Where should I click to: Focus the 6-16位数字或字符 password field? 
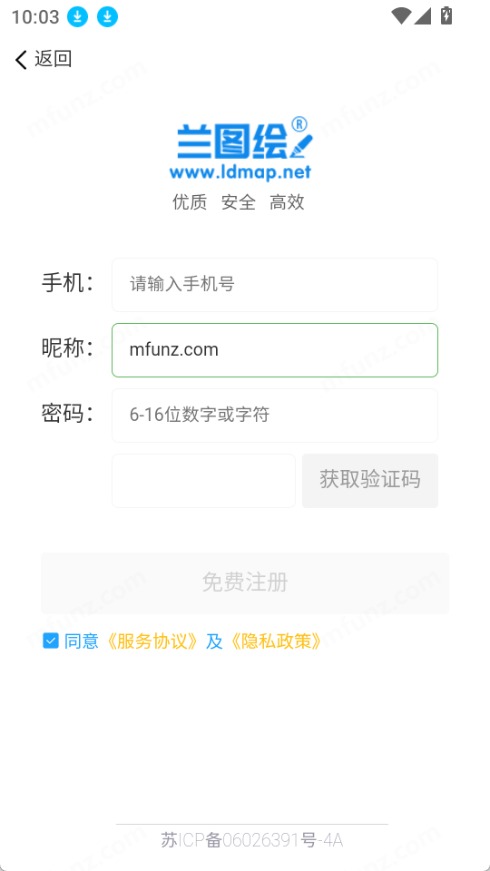click(x=275, y=416)
